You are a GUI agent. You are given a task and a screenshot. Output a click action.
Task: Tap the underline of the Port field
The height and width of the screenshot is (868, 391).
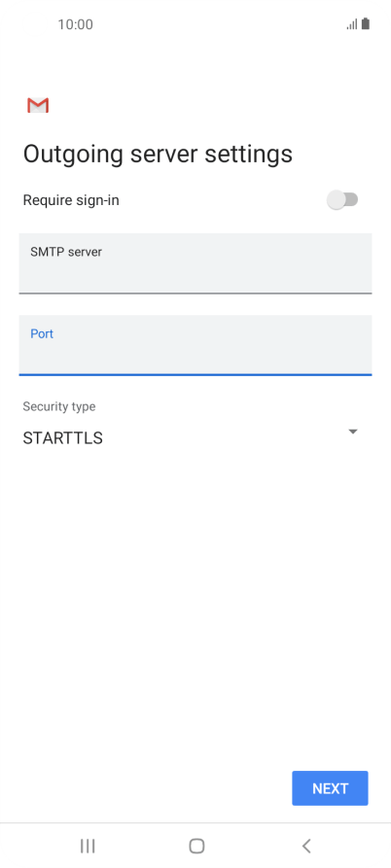click(195, 375)
